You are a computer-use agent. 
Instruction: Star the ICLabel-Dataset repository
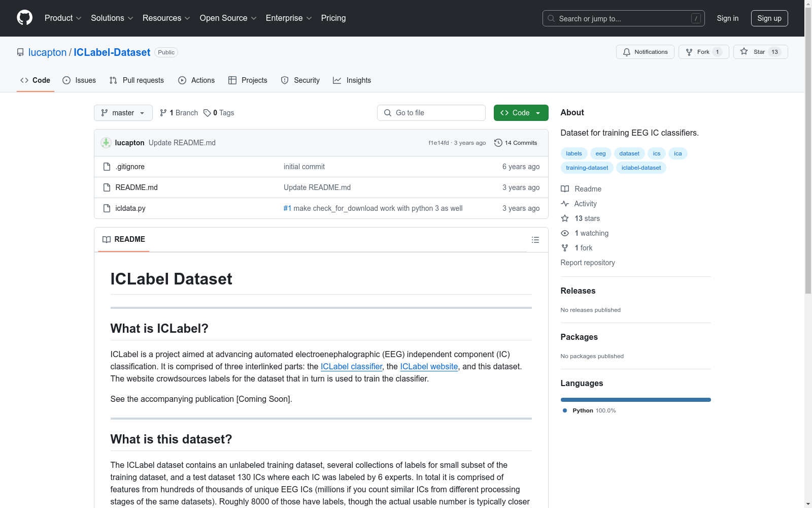[x=760, y=52]
